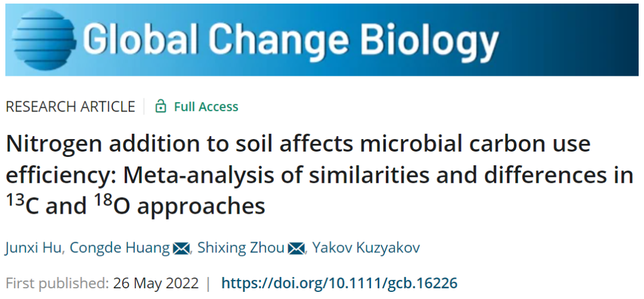Click the open padlock access icon
This screenshot has height=299, width=644.
tap(160, 106)
